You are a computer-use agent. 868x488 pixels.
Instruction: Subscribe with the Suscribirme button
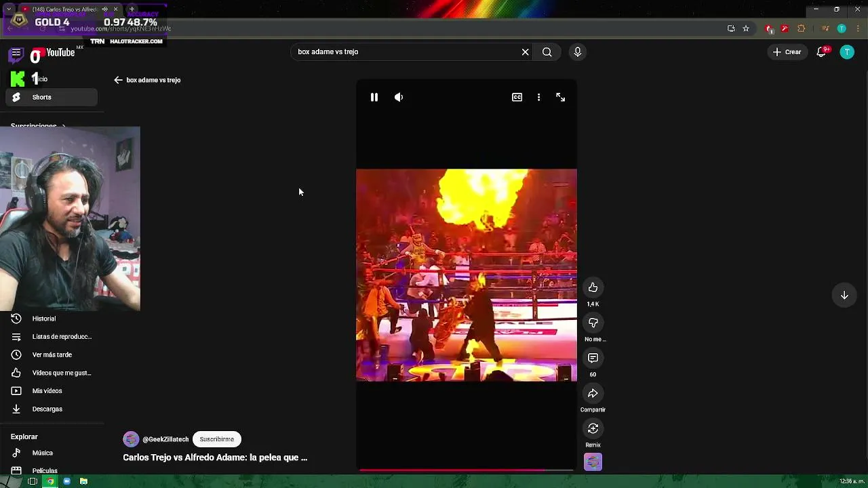click(x=216, y=439)
